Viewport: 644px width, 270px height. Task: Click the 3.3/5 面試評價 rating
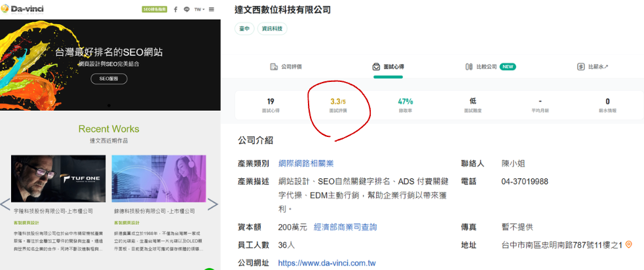[338, 106]
